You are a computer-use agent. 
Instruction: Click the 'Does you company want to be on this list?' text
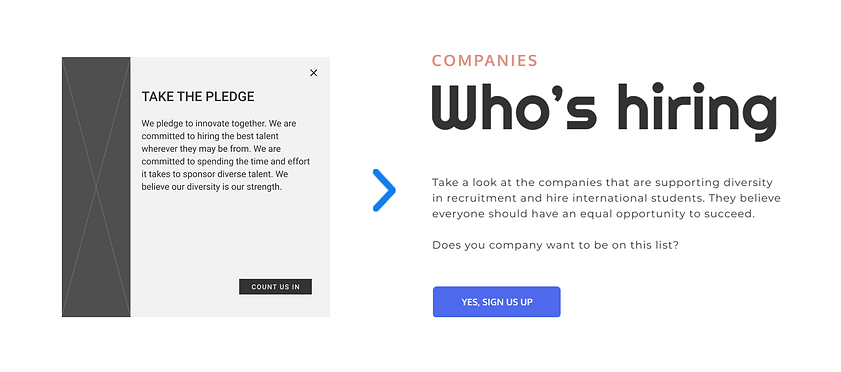[x=556, y=246]
